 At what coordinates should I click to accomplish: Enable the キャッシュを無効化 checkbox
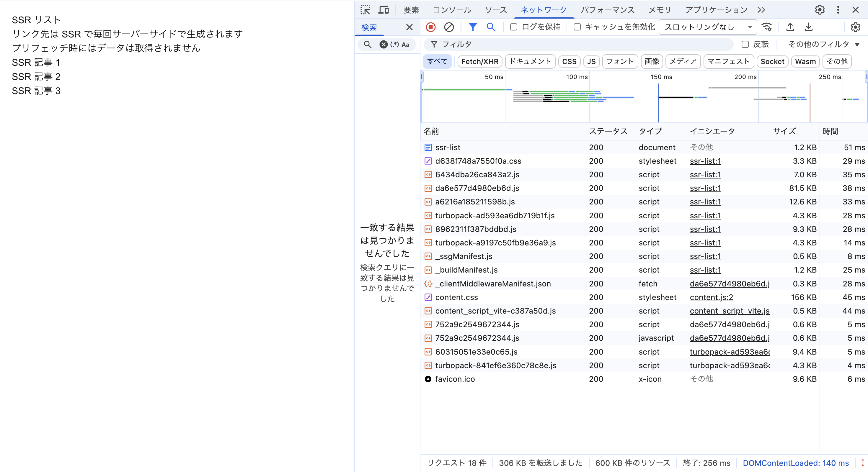pyautogui.click(x=577, y=27)
